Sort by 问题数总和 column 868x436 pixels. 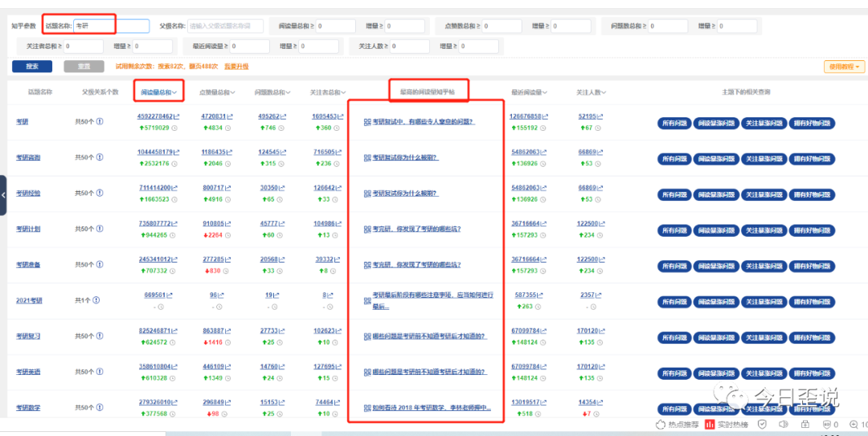tap(272, 92)
